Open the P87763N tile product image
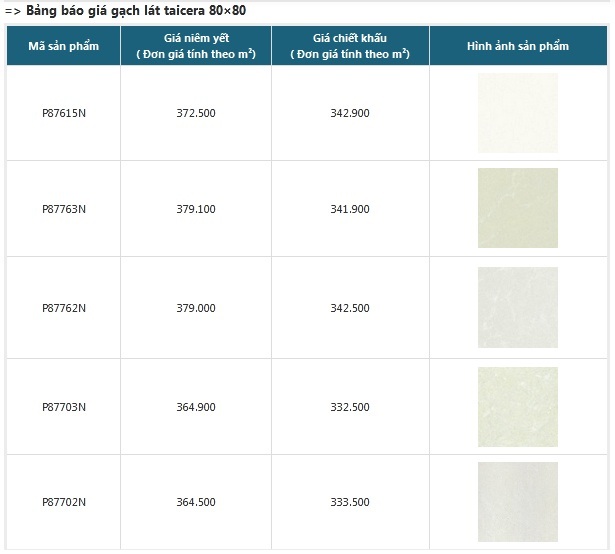 (517, 208)
